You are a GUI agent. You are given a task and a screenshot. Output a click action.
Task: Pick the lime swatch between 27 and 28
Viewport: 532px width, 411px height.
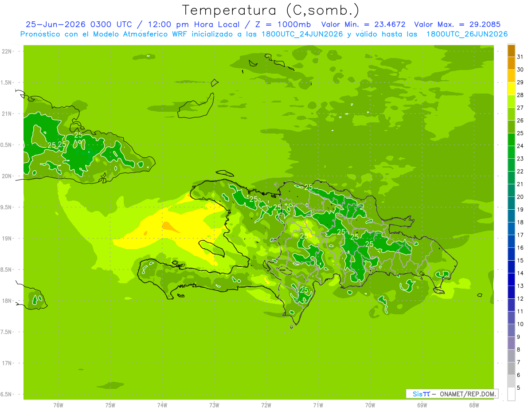511,101
